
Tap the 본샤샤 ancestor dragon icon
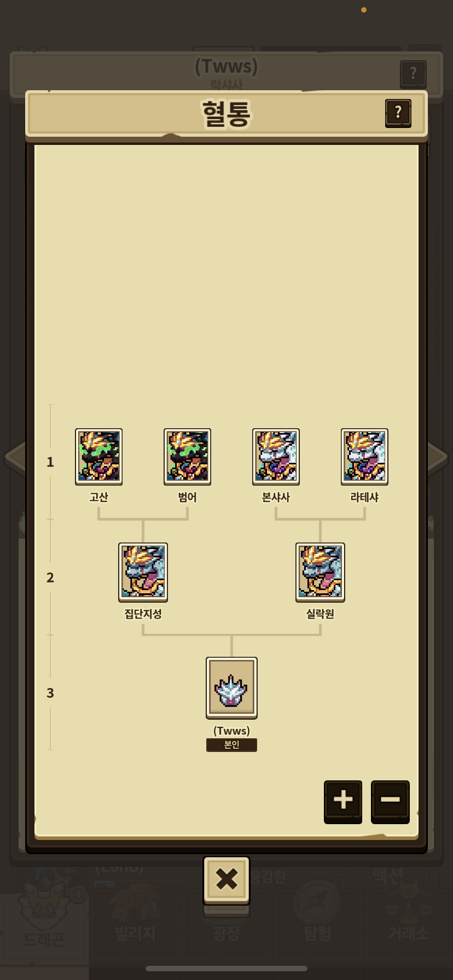coord(276,457)
